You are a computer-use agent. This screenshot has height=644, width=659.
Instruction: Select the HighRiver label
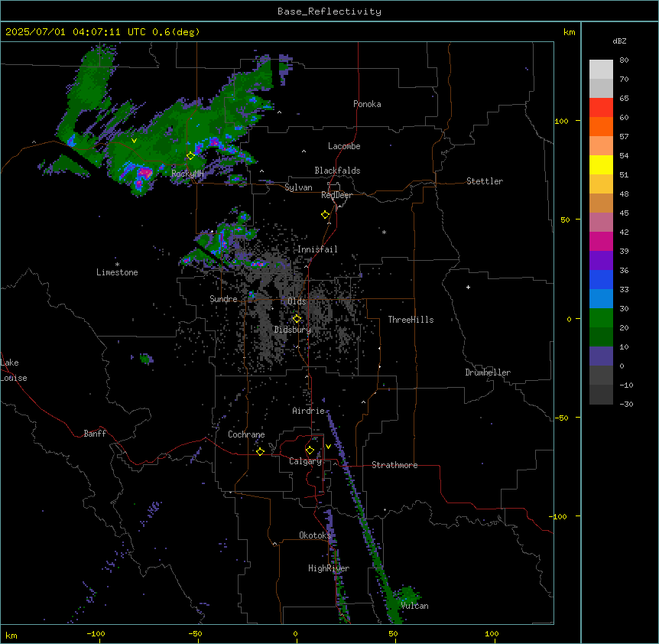click(x=329, y=568)
